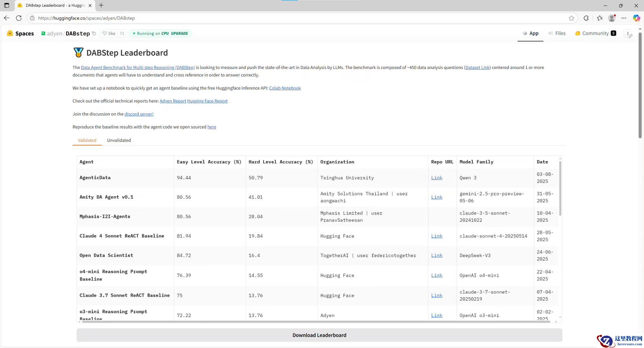Add page to favorites star icon
Viewport: 644px width, 348px height.
click(x=571, y=18)
